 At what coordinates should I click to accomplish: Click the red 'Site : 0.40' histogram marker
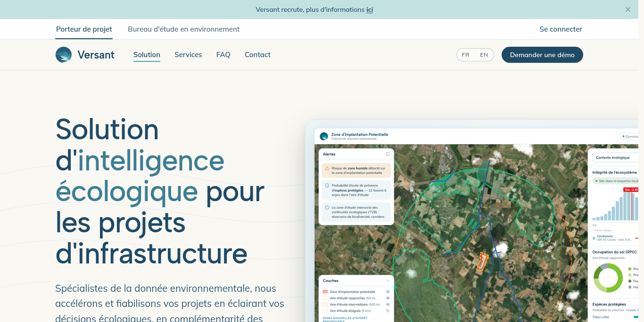click(x=630, y=190)
